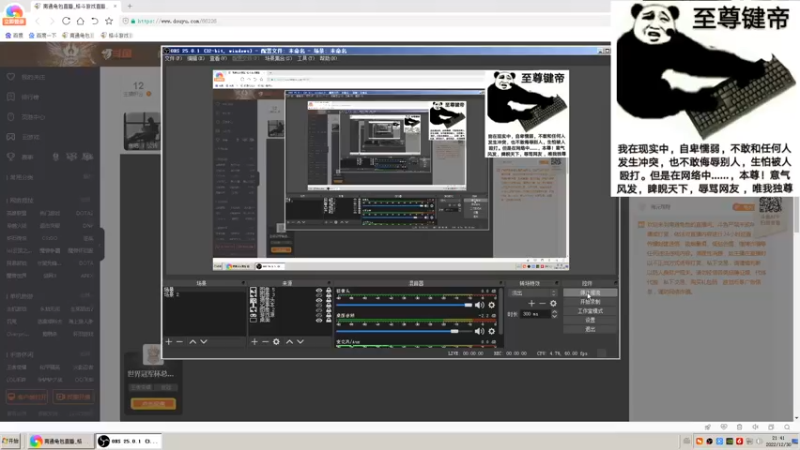Mute the first mixer channel speaker icon
This screenshot has height=450, width=800.
tap(479, 305)
